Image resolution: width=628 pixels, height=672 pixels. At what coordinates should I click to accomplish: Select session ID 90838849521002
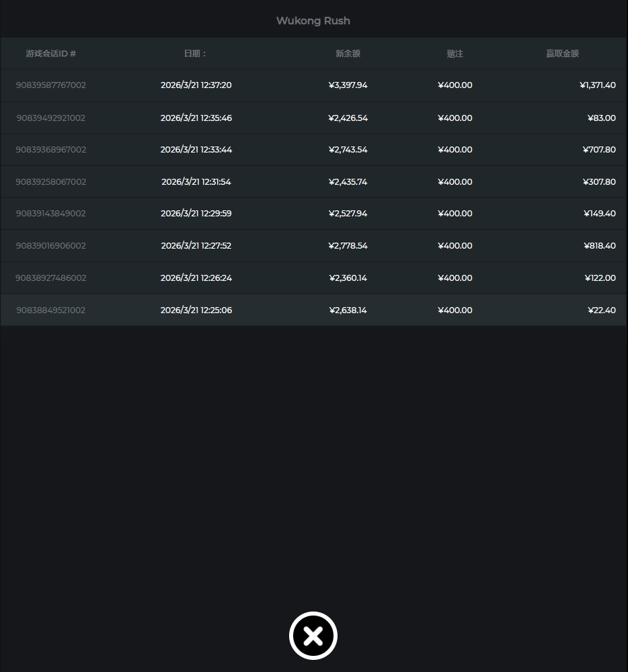(x=51, y=310)
